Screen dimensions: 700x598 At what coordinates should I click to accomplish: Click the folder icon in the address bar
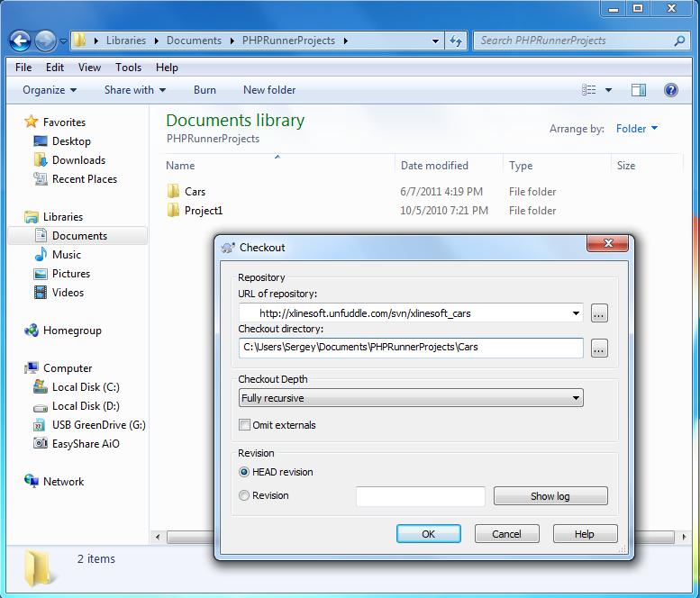[79, 41]
